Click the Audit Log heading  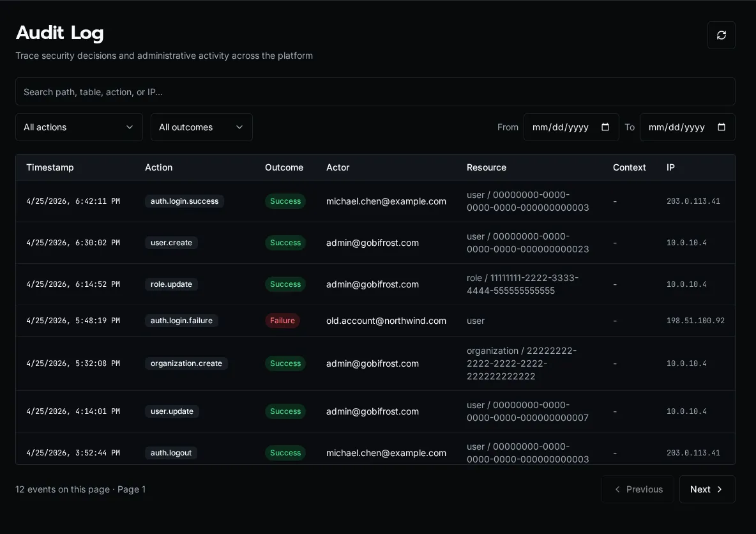coord(60,33)
